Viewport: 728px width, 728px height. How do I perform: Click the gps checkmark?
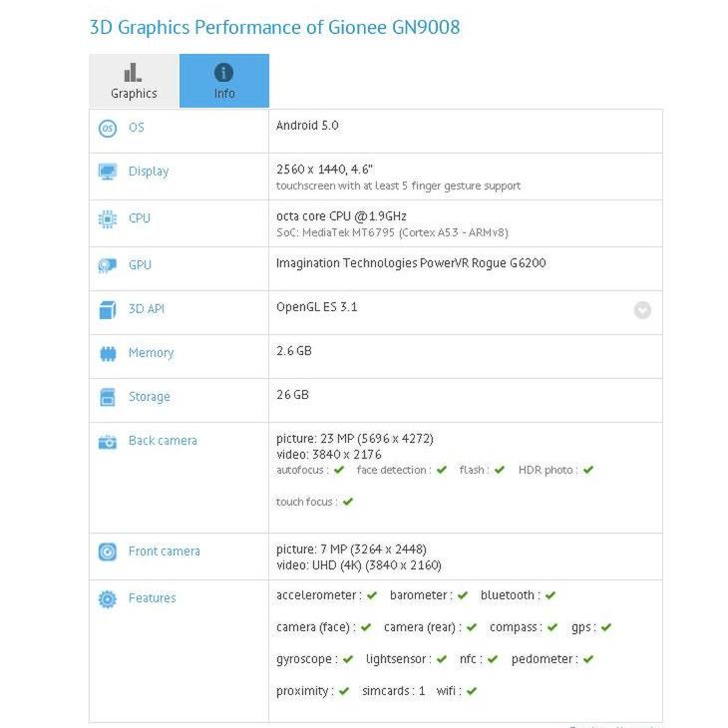[606, 627]
